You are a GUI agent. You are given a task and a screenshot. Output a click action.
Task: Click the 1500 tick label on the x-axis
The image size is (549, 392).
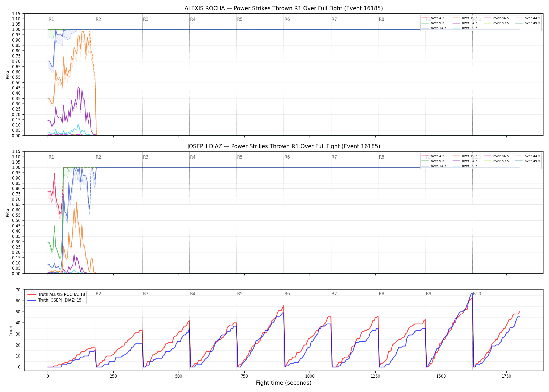point(441,376)
